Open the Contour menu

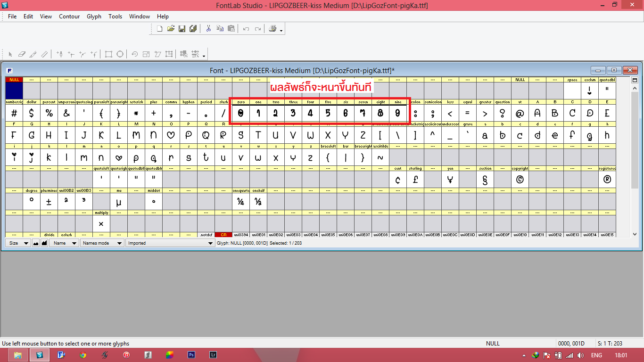pos(69,16)
